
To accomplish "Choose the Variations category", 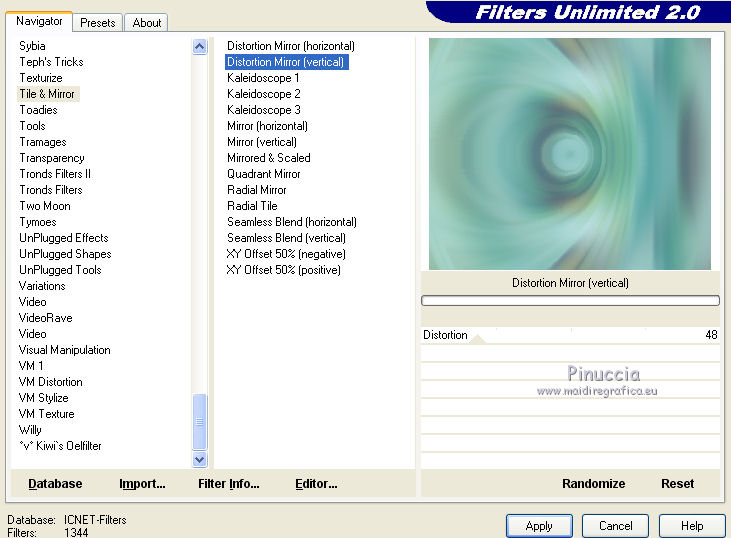I will tap(42, 286).
